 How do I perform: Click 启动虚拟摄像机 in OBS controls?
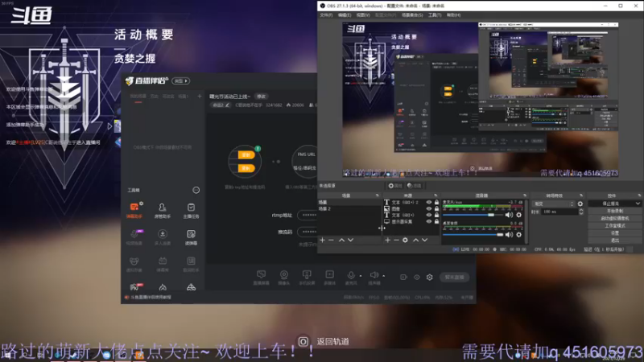click(614, 218)
